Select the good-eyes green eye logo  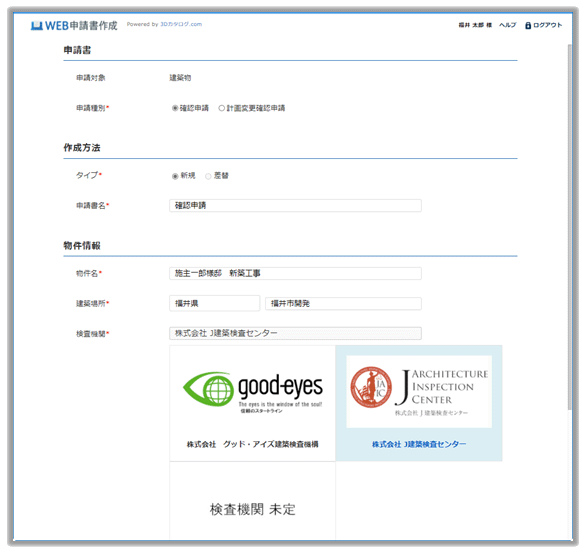208,389
